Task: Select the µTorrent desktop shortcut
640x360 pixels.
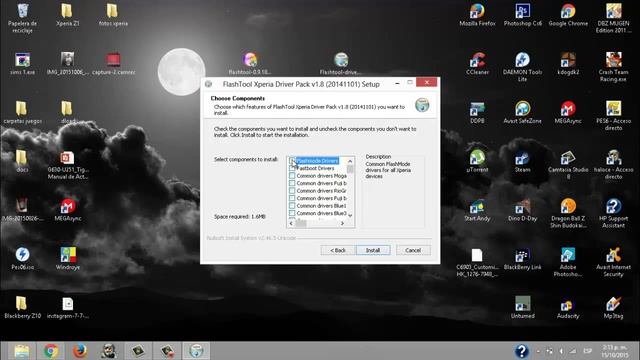Action: (477, 161)
